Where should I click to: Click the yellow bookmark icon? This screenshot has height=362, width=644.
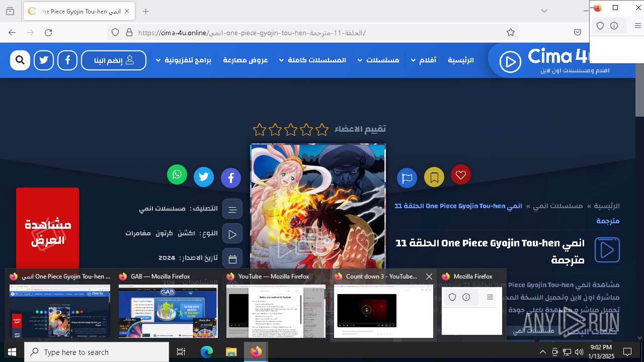point(434,177)
